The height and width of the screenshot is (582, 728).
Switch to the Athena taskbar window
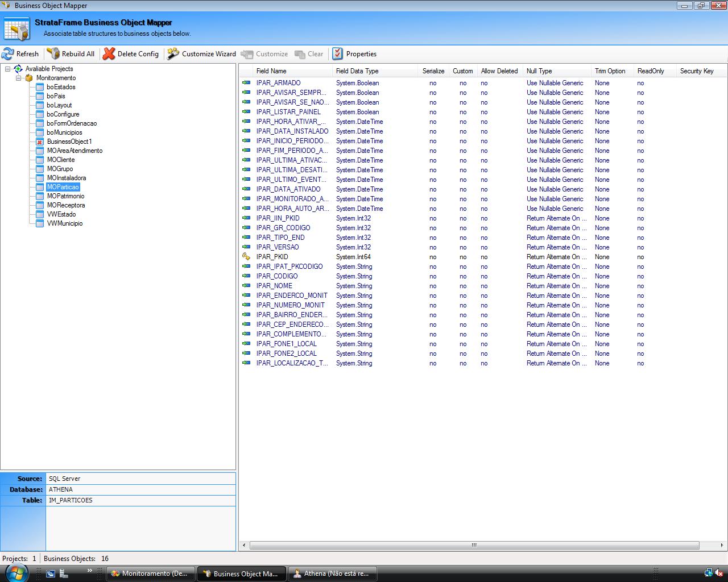pos(331,573)
